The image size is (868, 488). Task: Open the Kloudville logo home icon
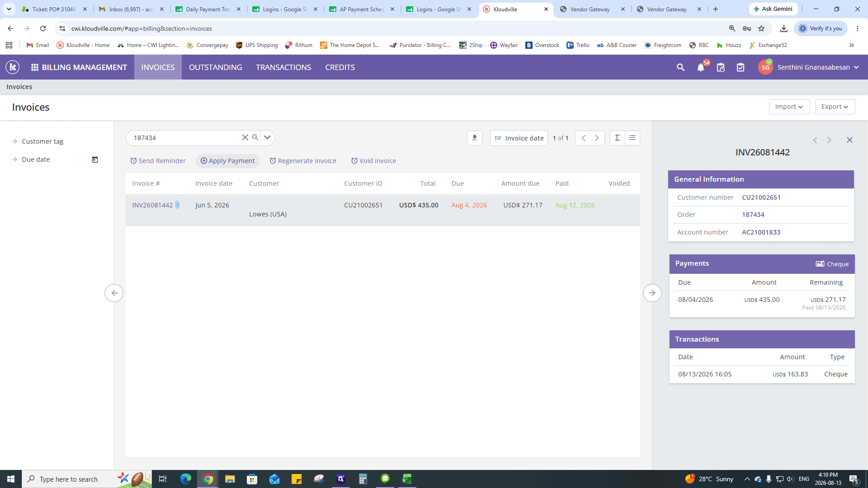pyautogui.click(x=13, y=67)
